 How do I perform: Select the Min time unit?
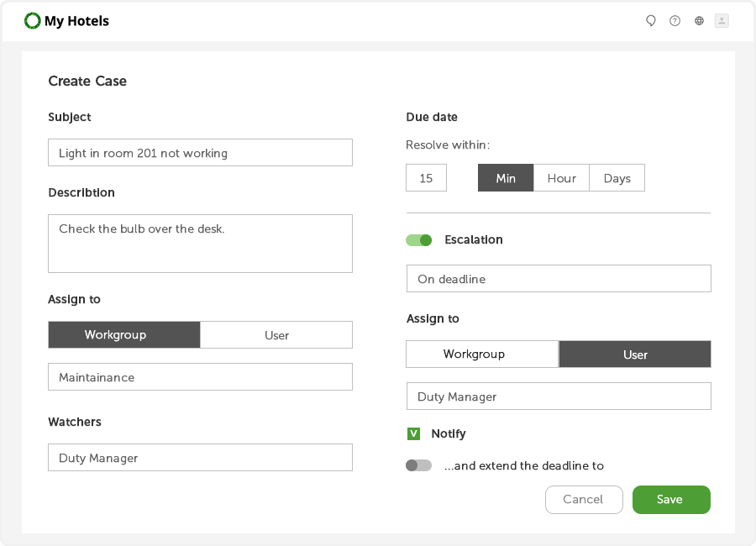(x=506, y=178)
